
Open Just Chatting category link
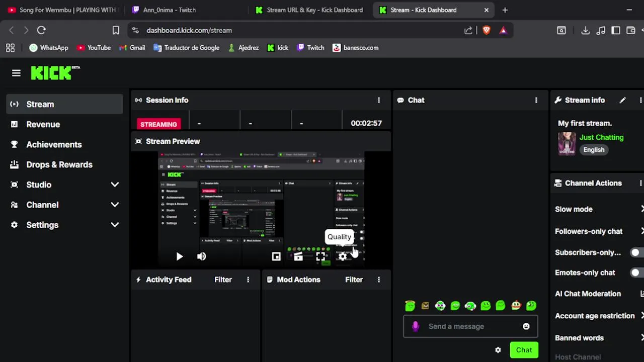coord(601,137)
